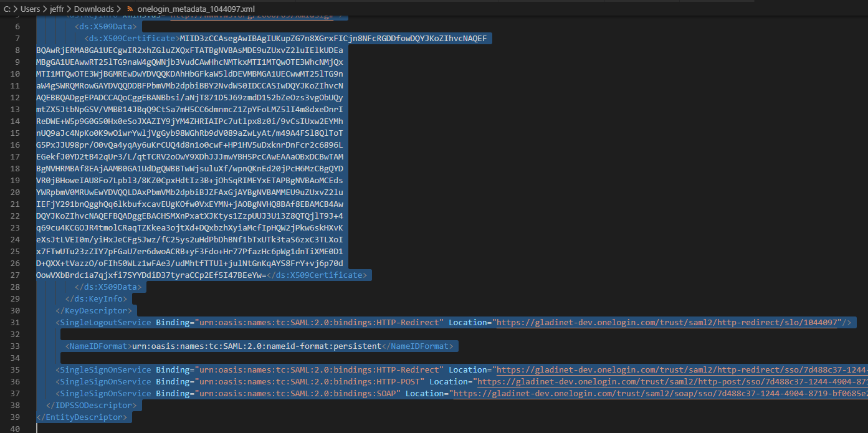Expand the Downloads breadcrumb folder
Viewport: 868px width, 433px height.
pyautogui.click(x=94, y=9)
